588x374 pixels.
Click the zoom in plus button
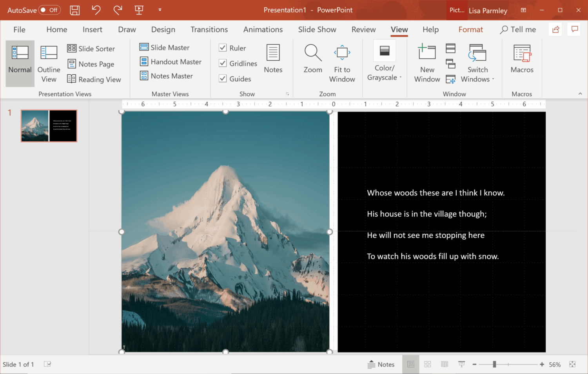tap(542, 364)
